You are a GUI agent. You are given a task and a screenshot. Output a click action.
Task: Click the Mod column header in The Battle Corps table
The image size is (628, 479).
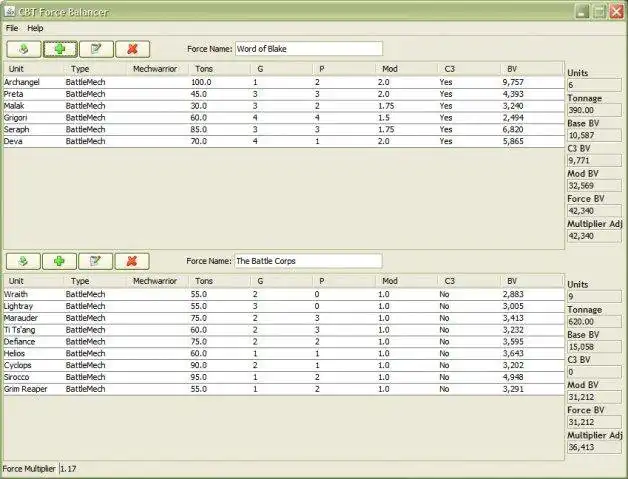click(x=406, y=281)
